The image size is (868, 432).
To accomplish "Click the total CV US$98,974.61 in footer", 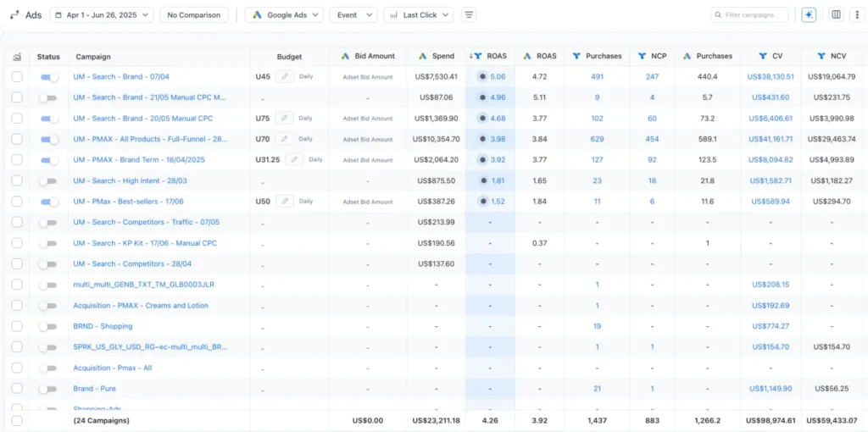I will tap(771, 420).
